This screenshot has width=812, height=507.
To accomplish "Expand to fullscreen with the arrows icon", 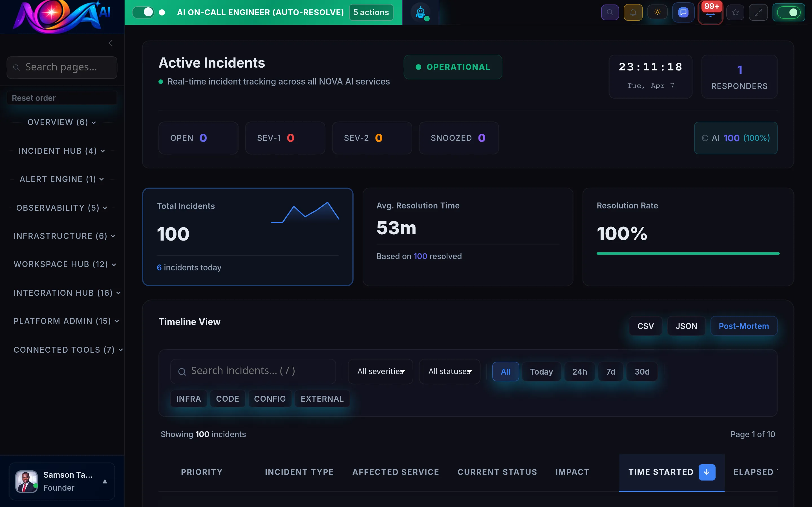I will [x=758, y=12].
